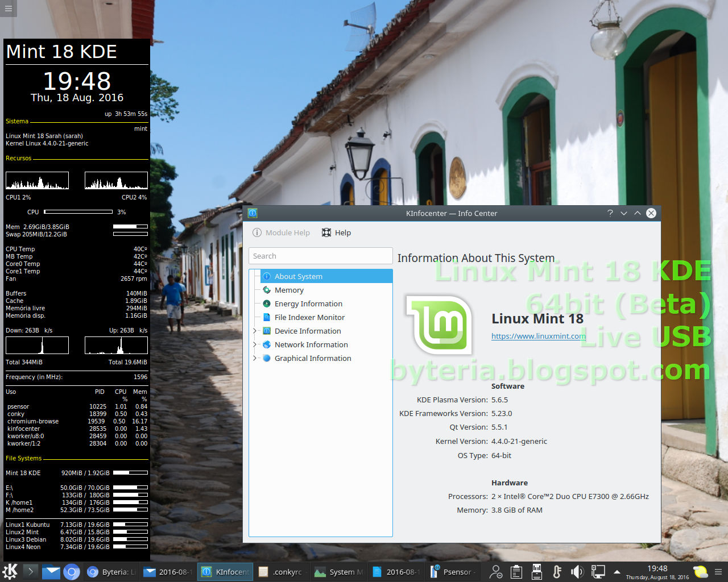Click the Mint 18 KDE conky title
Viewport: 728px width, 582px height.
click(x=61, y=52)
